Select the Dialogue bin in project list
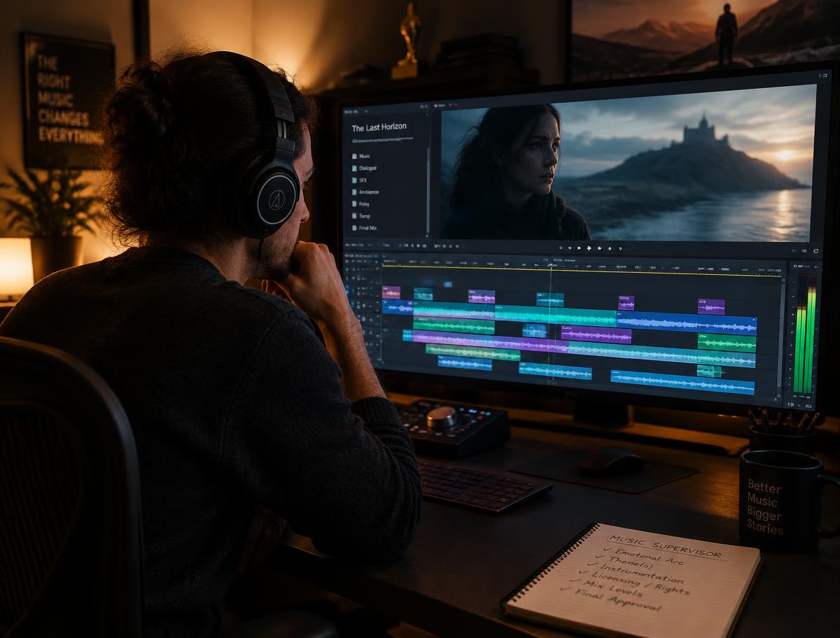Screen dimensions: 840x638 pyautogui.click(x=364, y=168)
